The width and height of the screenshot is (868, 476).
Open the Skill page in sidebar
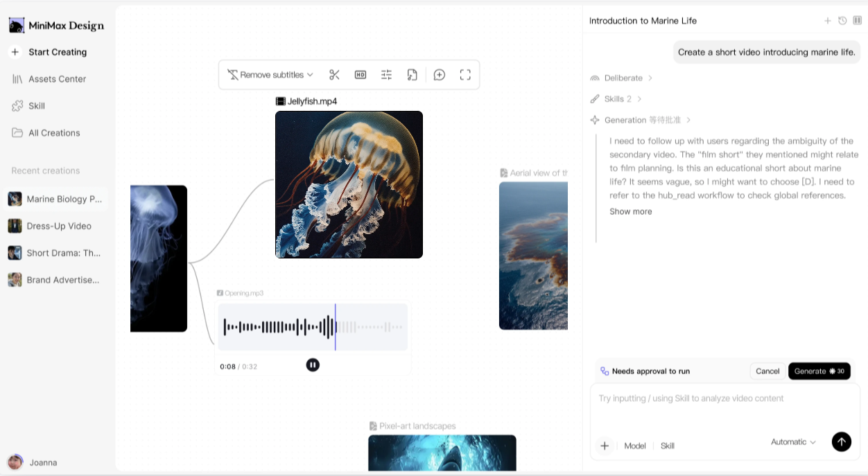pyautogui.click(x=28, y=106)
